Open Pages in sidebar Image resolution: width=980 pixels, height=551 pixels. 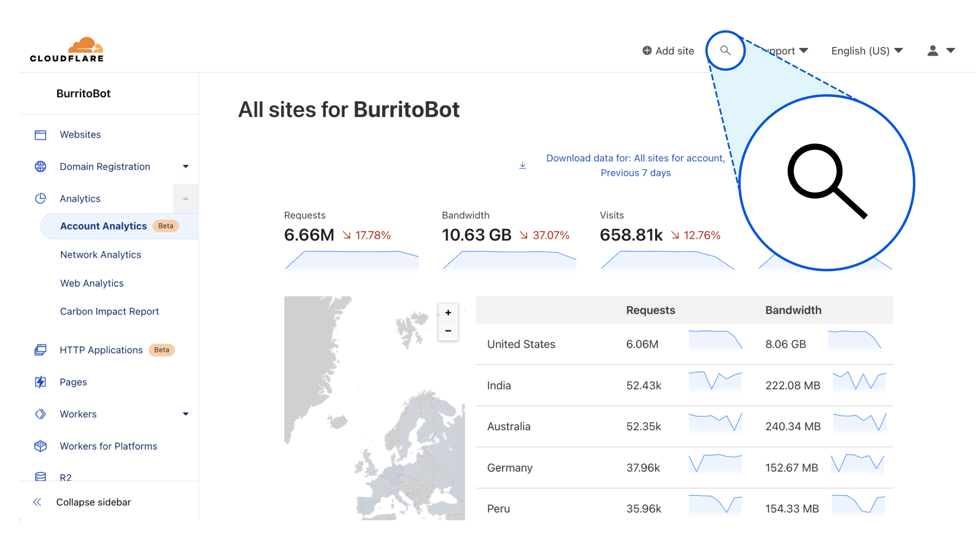point(73,382)
